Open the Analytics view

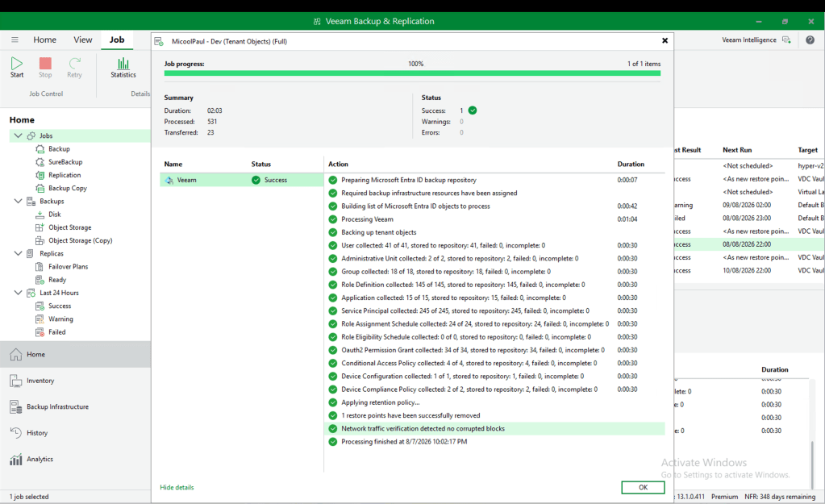click(x=75, y=460)
